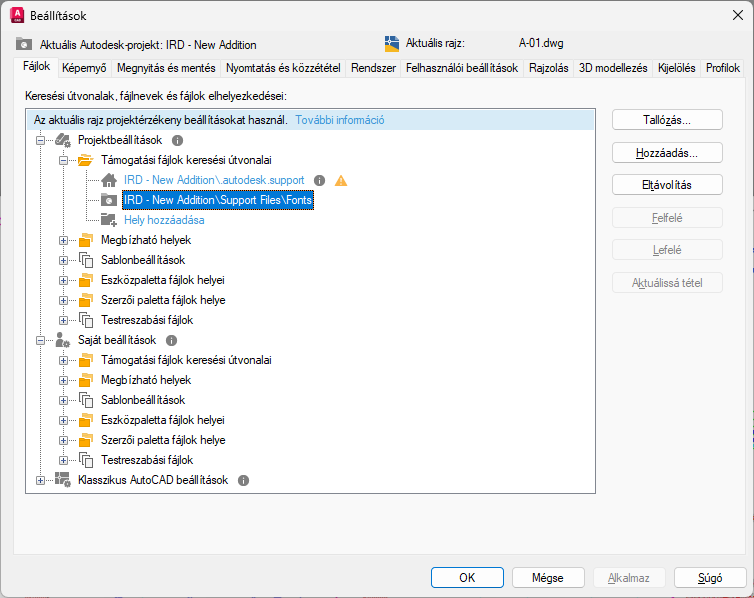Expand project Szerzői paletta fájlok helye node
754x598 pixels.
[x=63, y=300]
